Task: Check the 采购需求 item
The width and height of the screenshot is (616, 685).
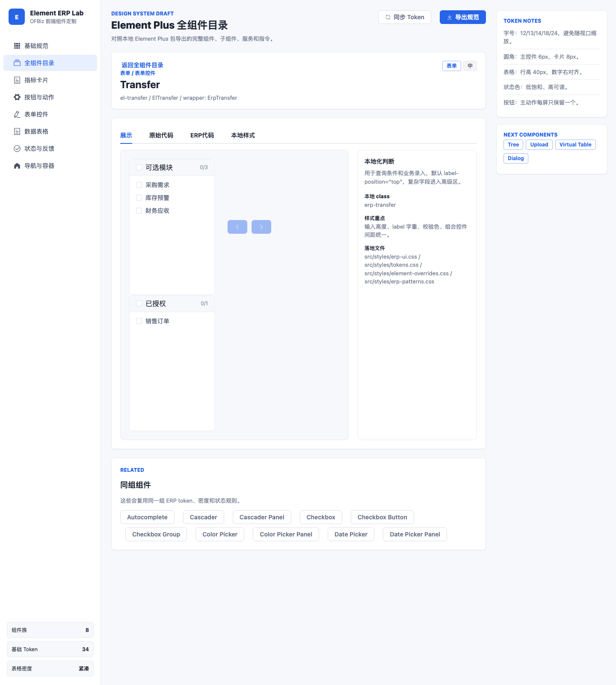Action: (x=139, y=185)
